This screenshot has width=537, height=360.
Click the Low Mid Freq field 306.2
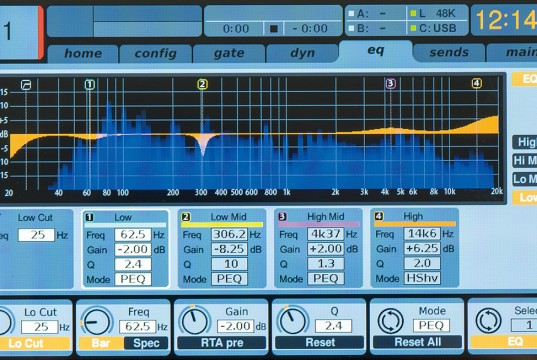(229, 234)
